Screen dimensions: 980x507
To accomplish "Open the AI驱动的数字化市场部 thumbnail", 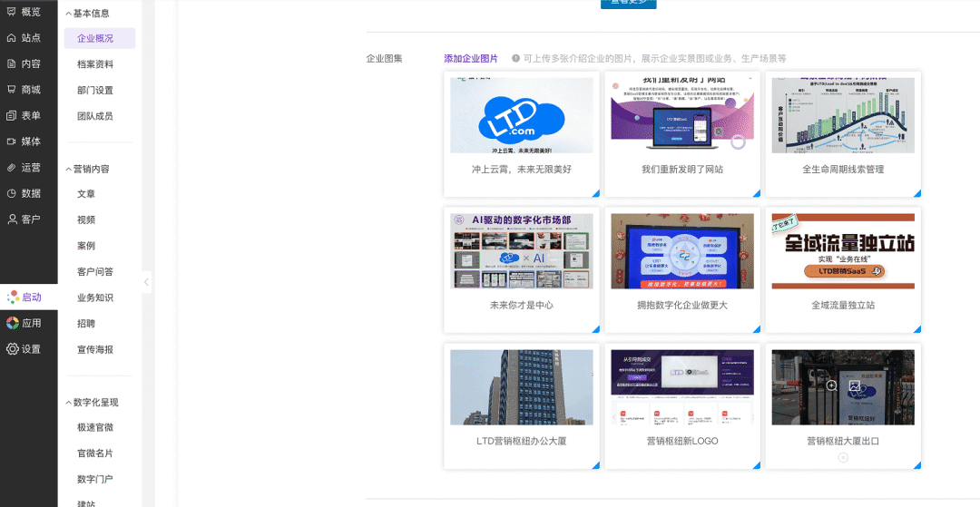I will 521,251.
